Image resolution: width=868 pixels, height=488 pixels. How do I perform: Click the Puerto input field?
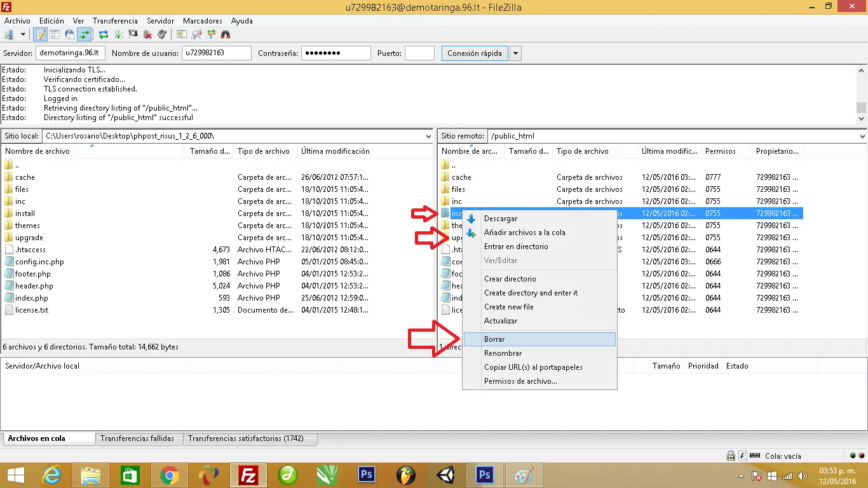coord(419,53)
